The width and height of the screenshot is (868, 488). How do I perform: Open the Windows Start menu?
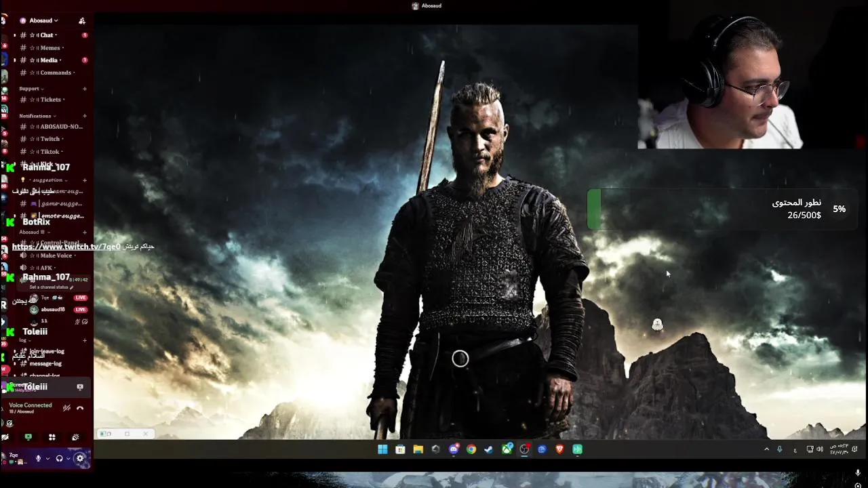tap(382, 449)
